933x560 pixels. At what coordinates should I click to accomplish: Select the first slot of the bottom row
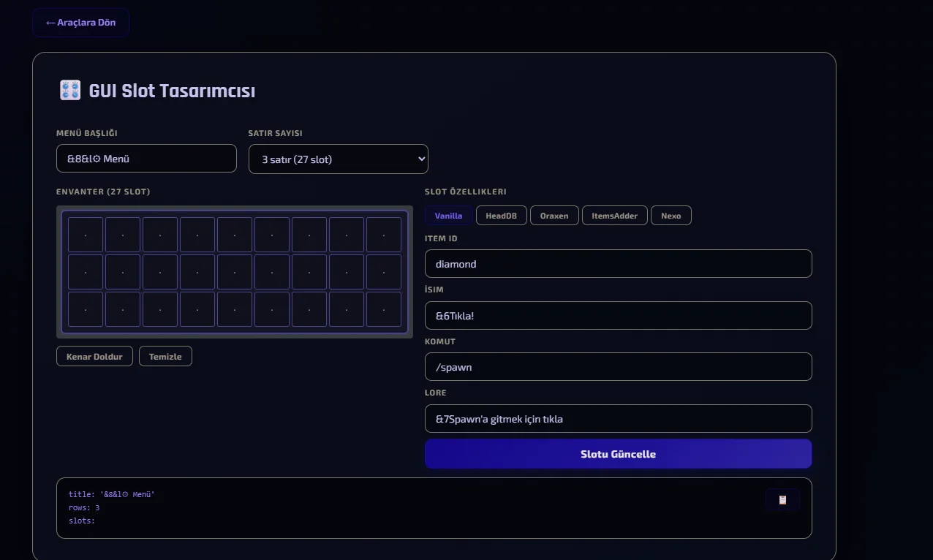(x=86, y=309)
